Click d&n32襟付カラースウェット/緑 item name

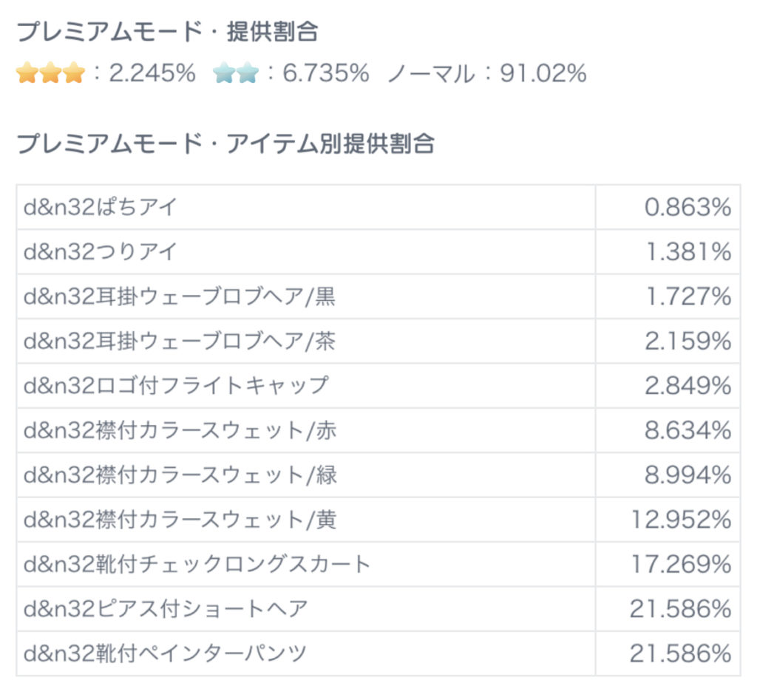180,475
